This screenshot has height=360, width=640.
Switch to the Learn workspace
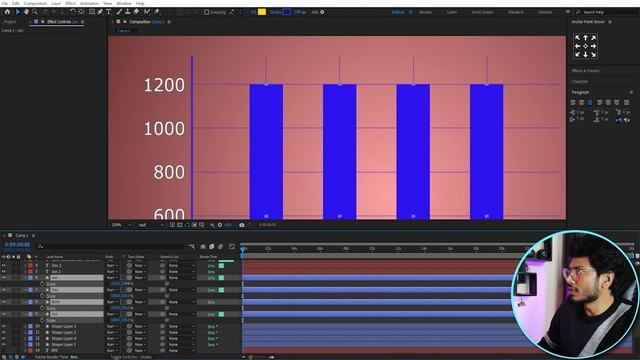[452, 12]
